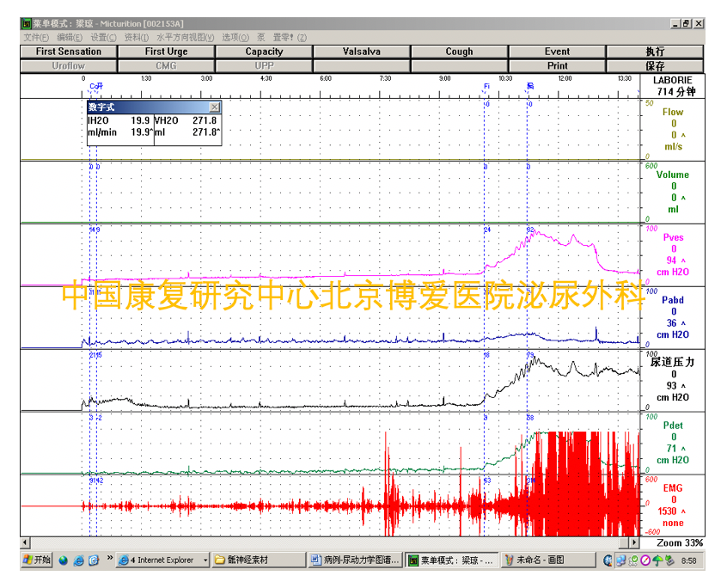Select the EMG channel label

point(673,487)
